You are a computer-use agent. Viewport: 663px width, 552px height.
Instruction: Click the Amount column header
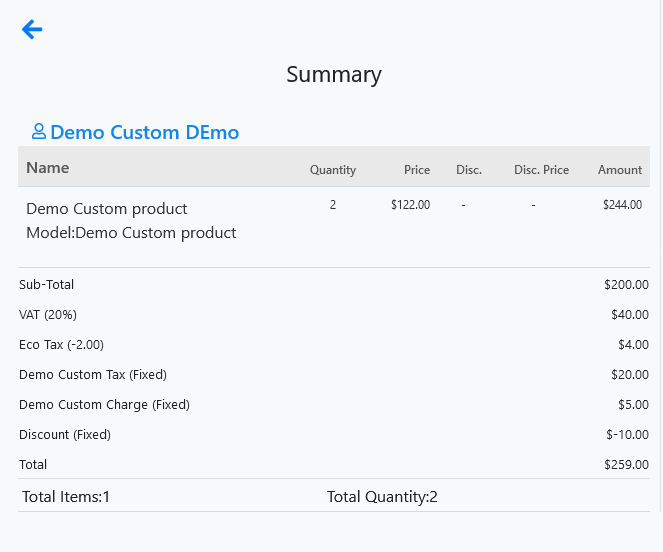[x=620, y=170]
